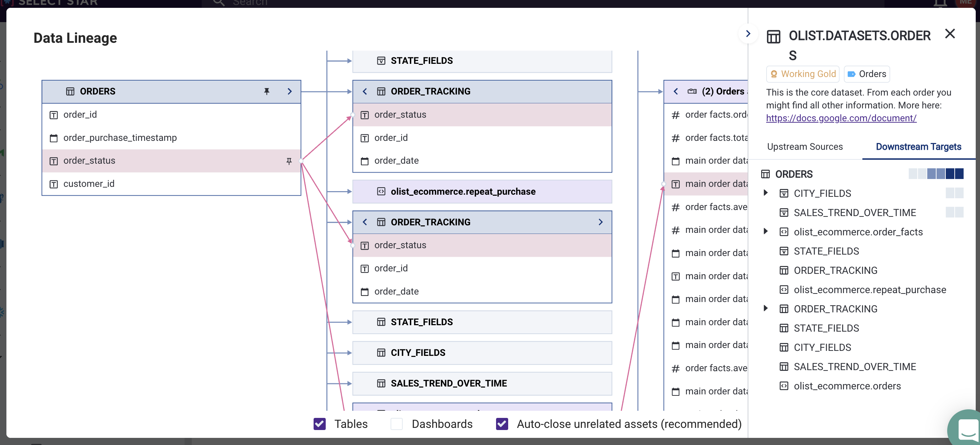Image resolution: width=980 pixels, height=445 pixels.
Task: Select order_status in upper ORDER_TRACKING node
Action: coord(482,115)
